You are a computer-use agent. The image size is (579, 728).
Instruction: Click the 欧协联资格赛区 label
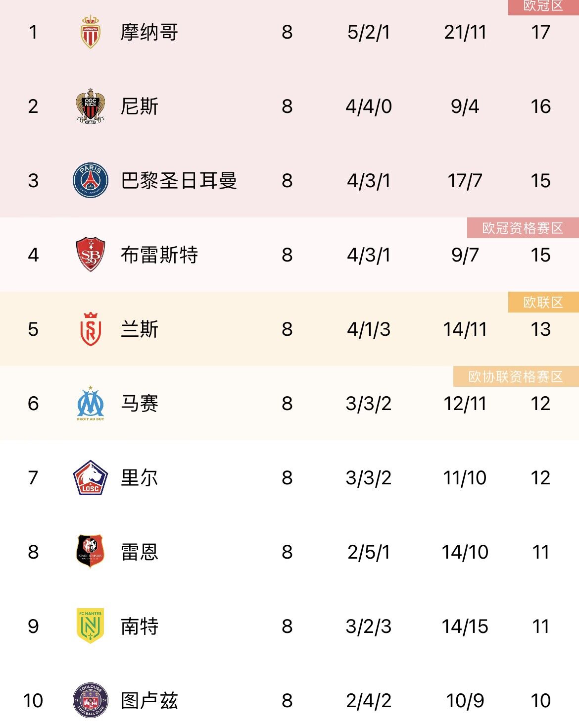click(516, 376)
